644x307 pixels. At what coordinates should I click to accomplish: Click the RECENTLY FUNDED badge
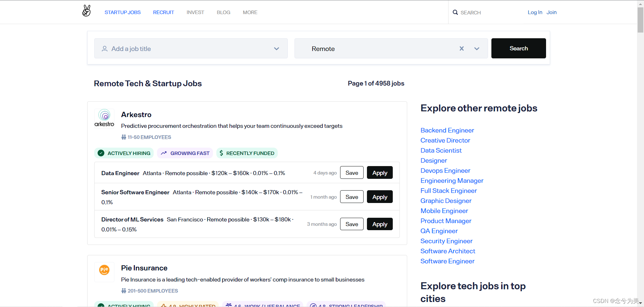point(247,153)
